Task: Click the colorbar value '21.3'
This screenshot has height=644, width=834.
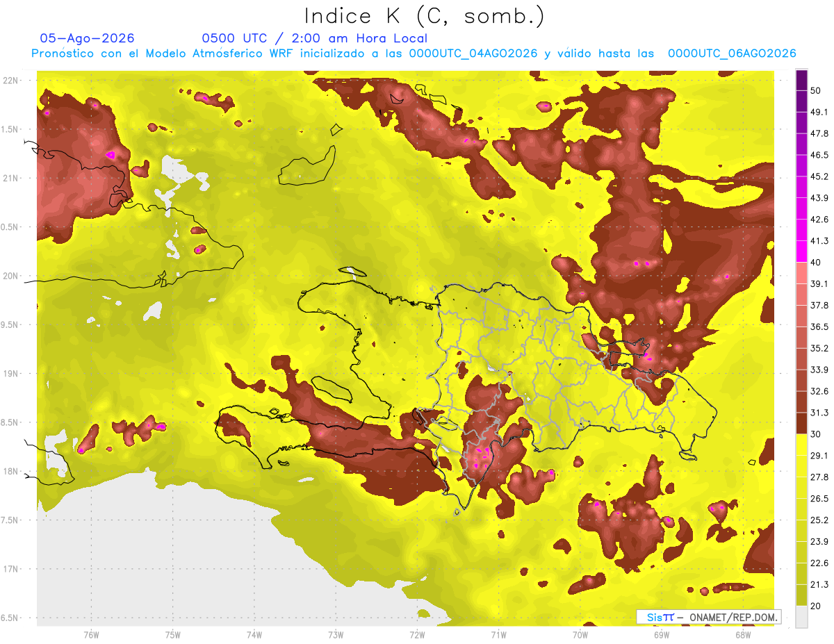Action: (x=819, y=584)
